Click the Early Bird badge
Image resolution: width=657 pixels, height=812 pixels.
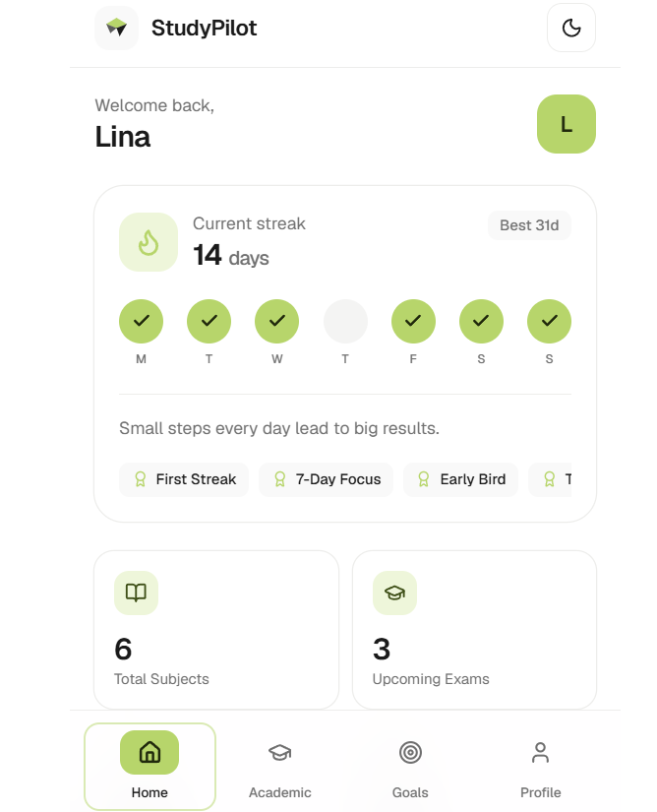[461, 479]
